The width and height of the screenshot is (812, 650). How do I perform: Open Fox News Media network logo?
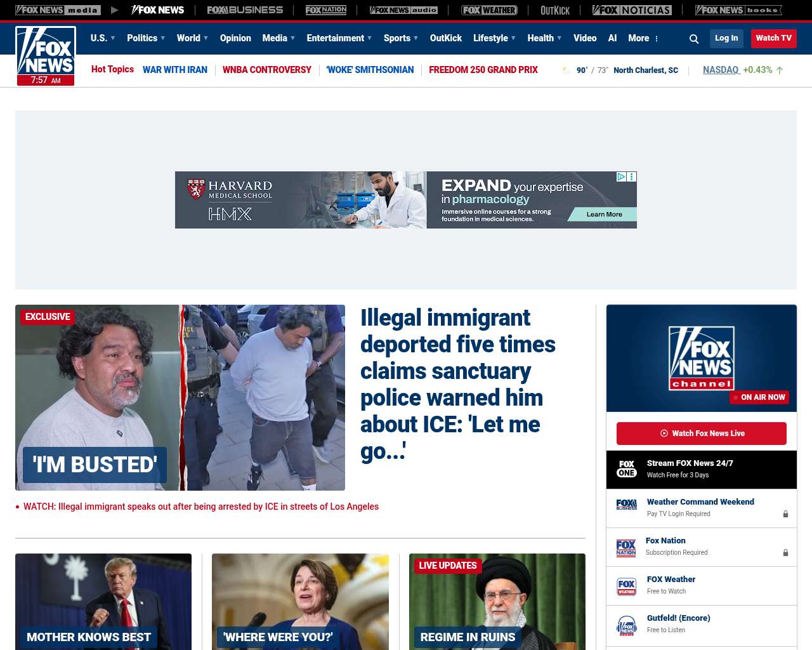[x=58, y=10]
